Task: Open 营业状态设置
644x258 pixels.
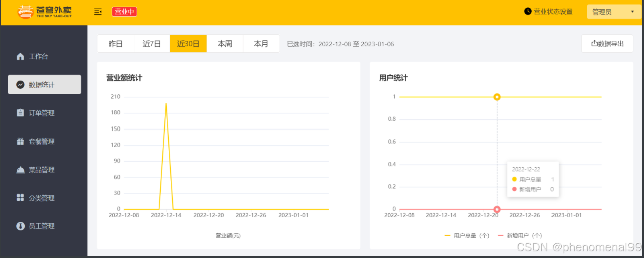Action: point(548,12)
